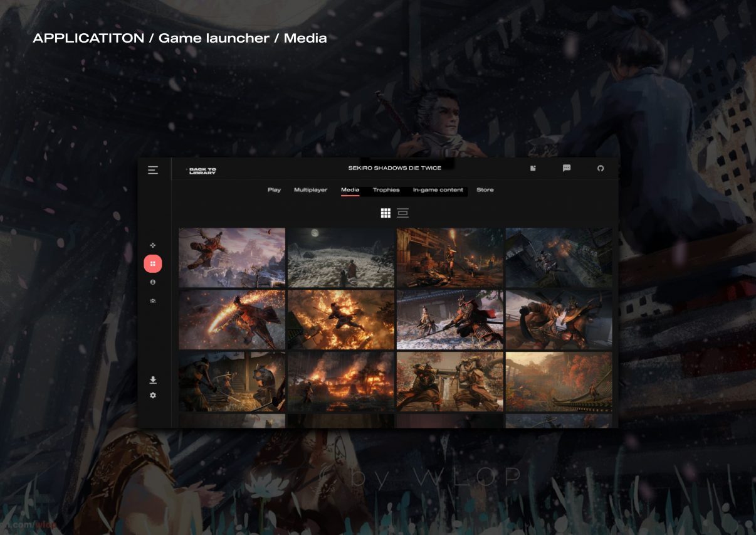This screenshot has width=756, height=535.
Task: View the mounted horseman boss screenshot
Action: click(559, 320)
